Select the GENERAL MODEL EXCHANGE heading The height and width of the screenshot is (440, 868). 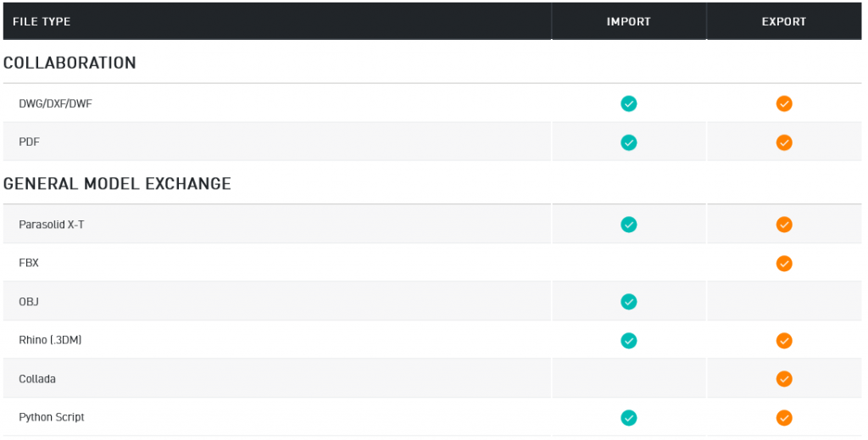pyautogui.click(x=117, y=183)
